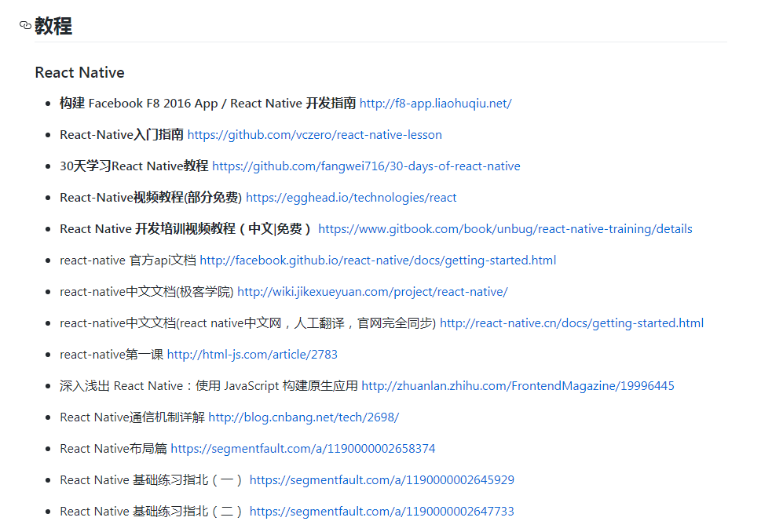
Task: Click text react-native 官方api文档
Action: pos(128,261)
